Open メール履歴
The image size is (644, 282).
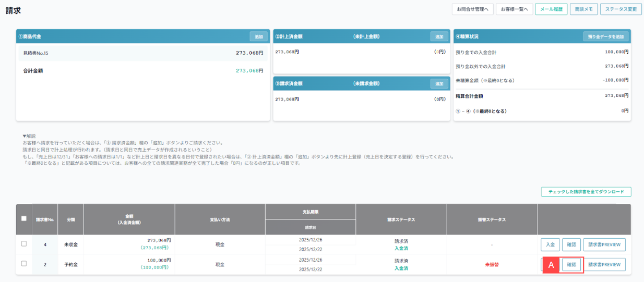tap(551, 9)
